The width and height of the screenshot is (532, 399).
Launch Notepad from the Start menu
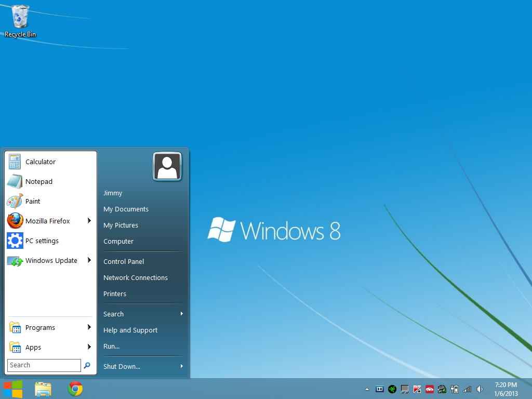(x=50, y=181)
